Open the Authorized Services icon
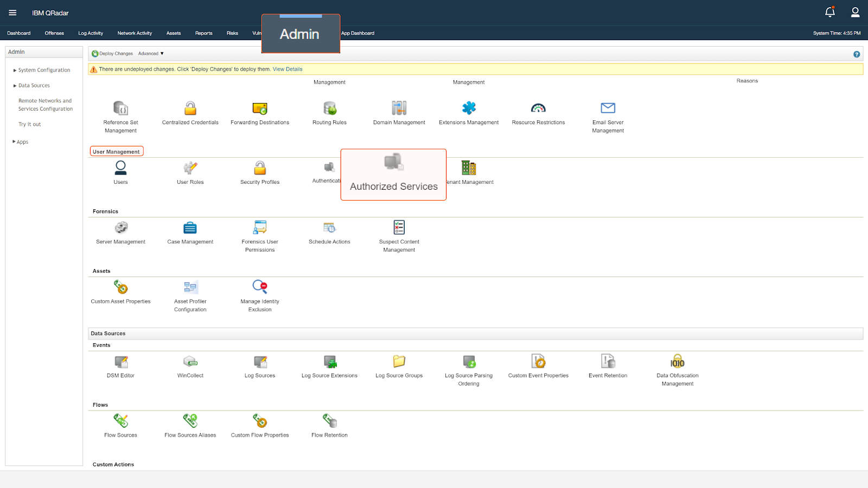The width and height of the screenshot is (868, 488). point(393,163)
